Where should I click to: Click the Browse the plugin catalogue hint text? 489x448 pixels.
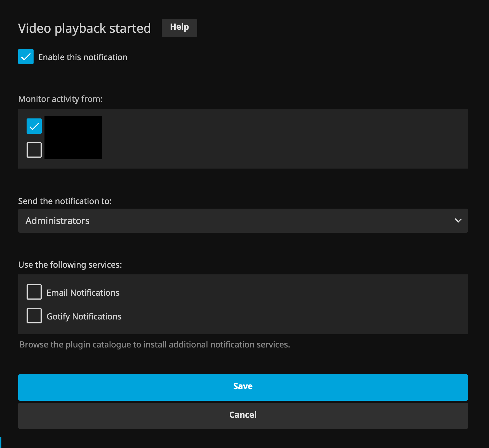(x=155, y=344)
